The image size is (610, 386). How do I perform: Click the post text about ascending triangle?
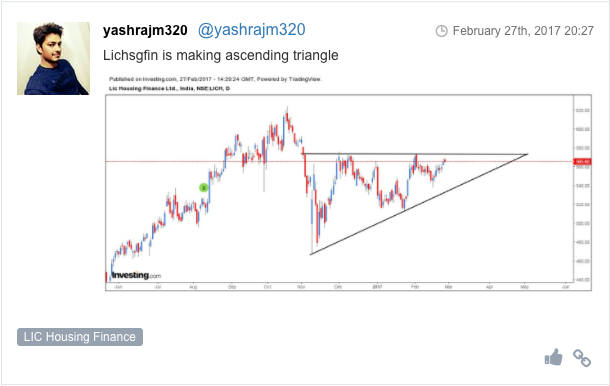click(221, 55)
